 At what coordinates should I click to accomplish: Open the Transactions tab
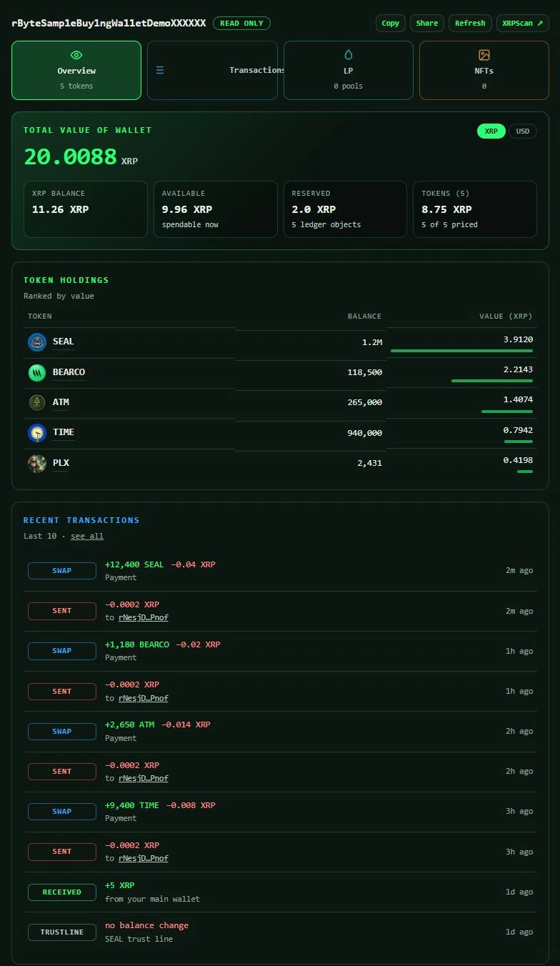tap(212, 70)
